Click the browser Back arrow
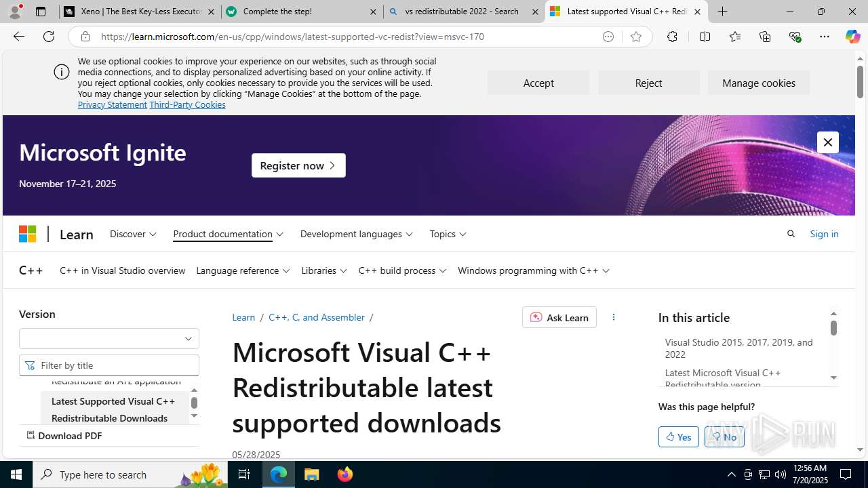 point(18,37)
